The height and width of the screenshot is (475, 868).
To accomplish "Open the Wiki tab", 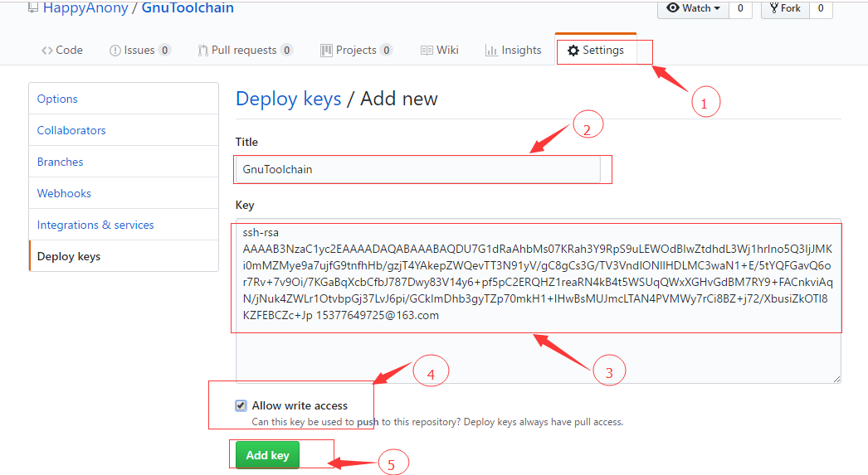I will click(440, 50).
